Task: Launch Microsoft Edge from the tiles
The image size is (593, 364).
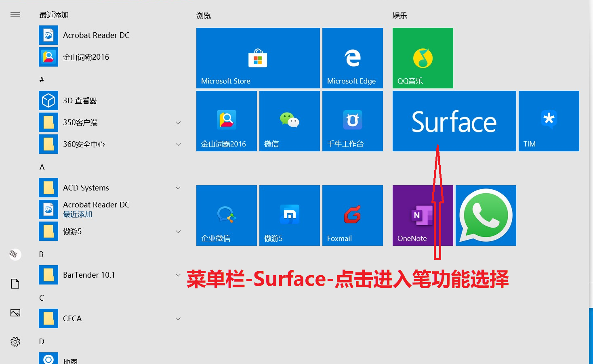Action: point(352,58)
